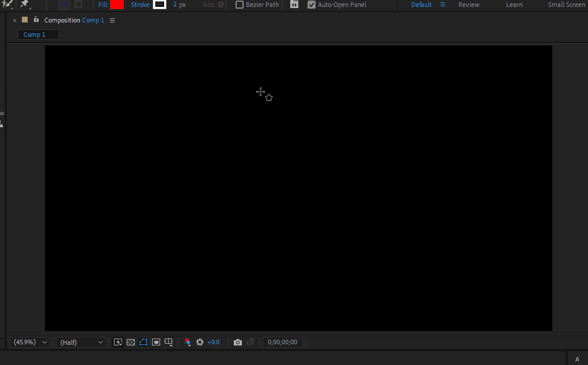Switch to the Review workspace
This screenshot has height=365, width=588.
[x=469, y=5]
